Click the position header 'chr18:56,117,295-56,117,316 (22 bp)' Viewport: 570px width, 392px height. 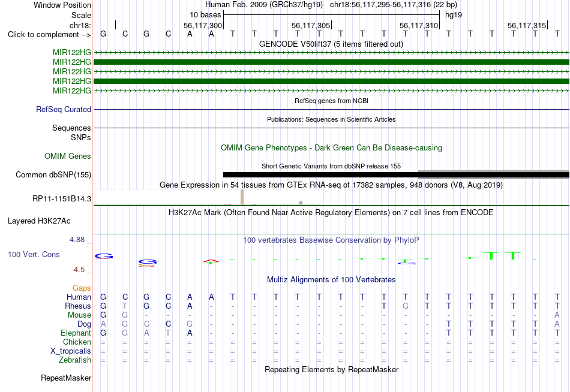[394, 5]
